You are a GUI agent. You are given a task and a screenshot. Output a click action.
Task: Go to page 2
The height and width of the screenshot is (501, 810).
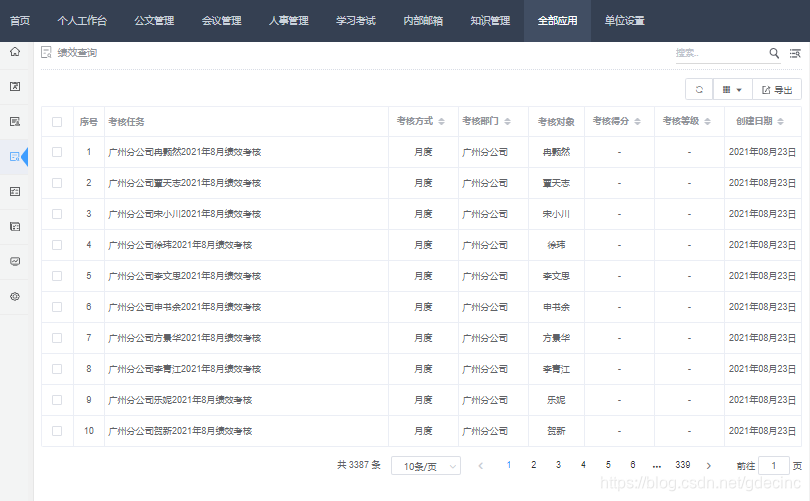(x=534, y=465)
